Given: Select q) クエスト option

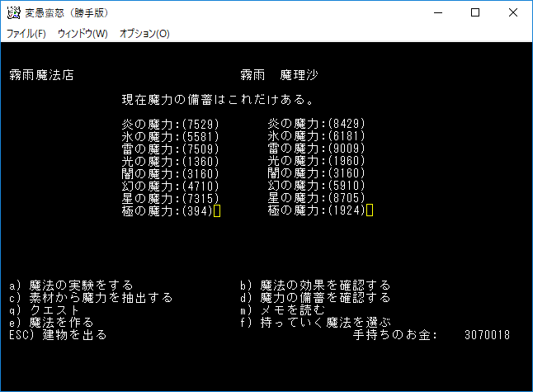Looking at the screenshot, I should 45,310.
